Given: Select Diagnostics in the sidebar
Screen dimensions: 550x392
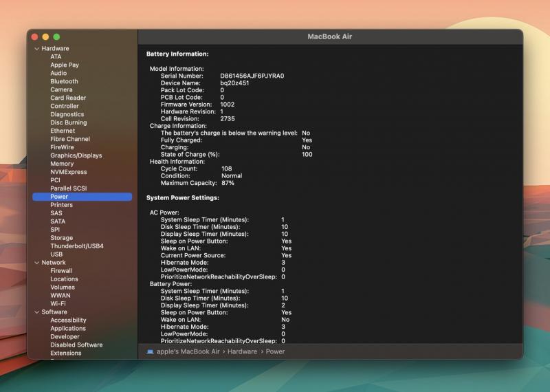Looking at the screenshot, I should coord(67,114).
